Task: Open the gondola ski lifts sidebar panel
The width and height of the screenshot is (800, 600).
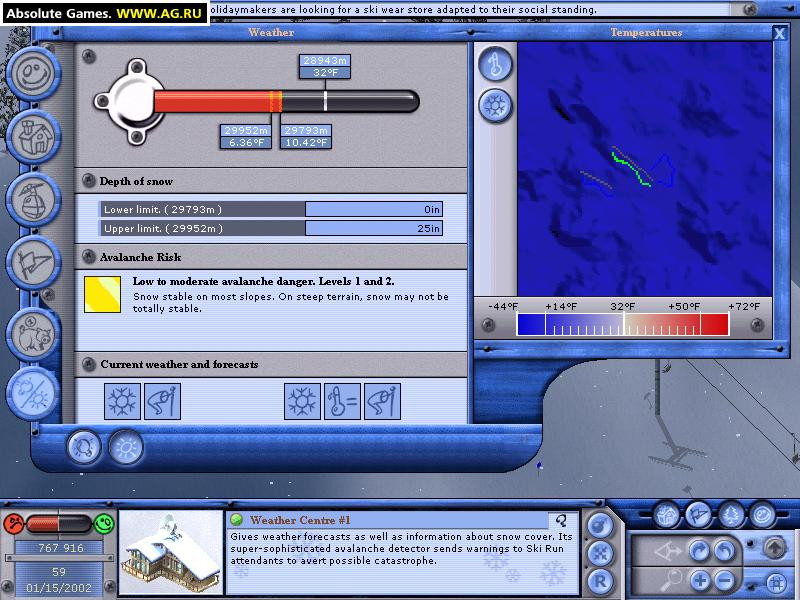Action: [33, 200]
